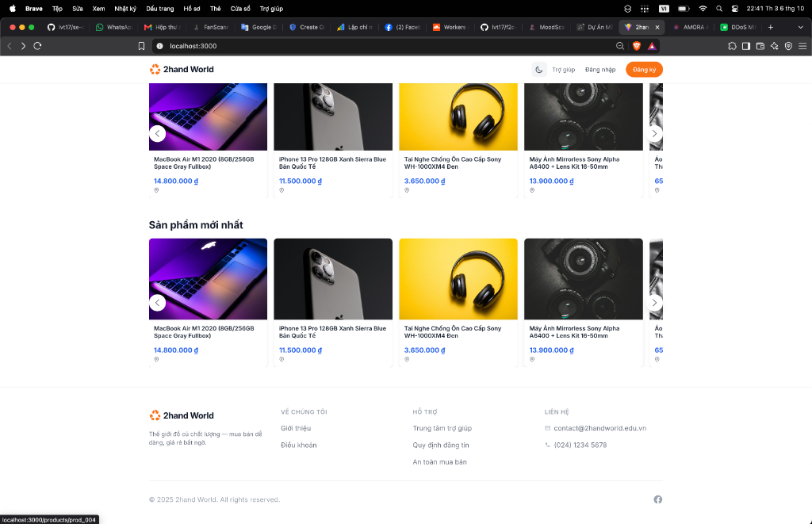Open the Brave wallet icon
This screenshot has height=524, width=812.
click(x=760, y=46)
